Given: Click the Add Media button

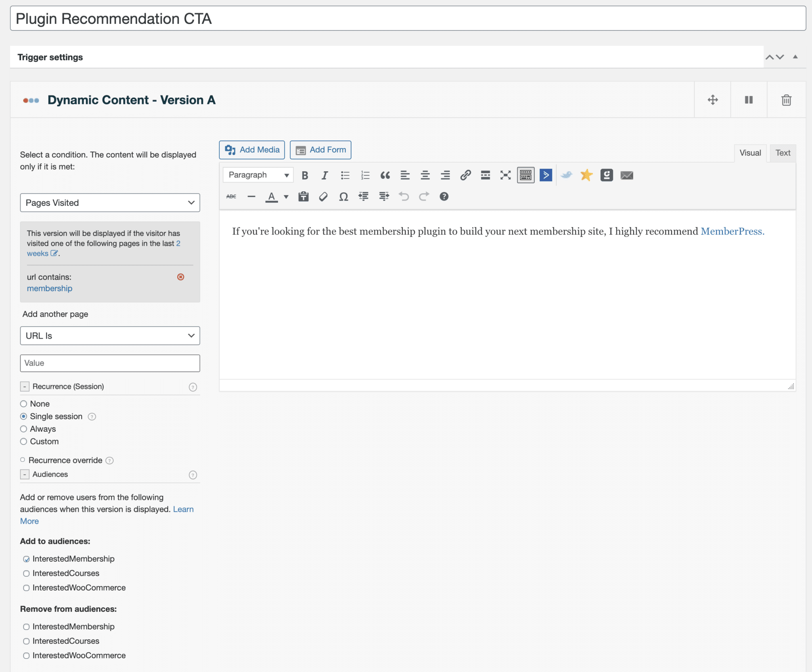Looking at the screenshot, I should coord(252,150).
